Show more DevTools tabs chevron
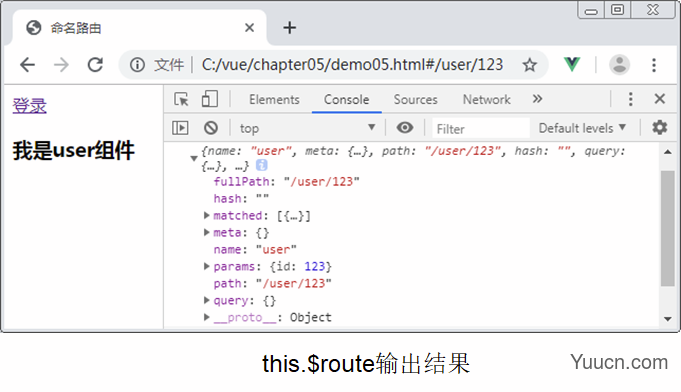Image resolution: width=681 pixels, height=392 pixels. coord(537,99)
